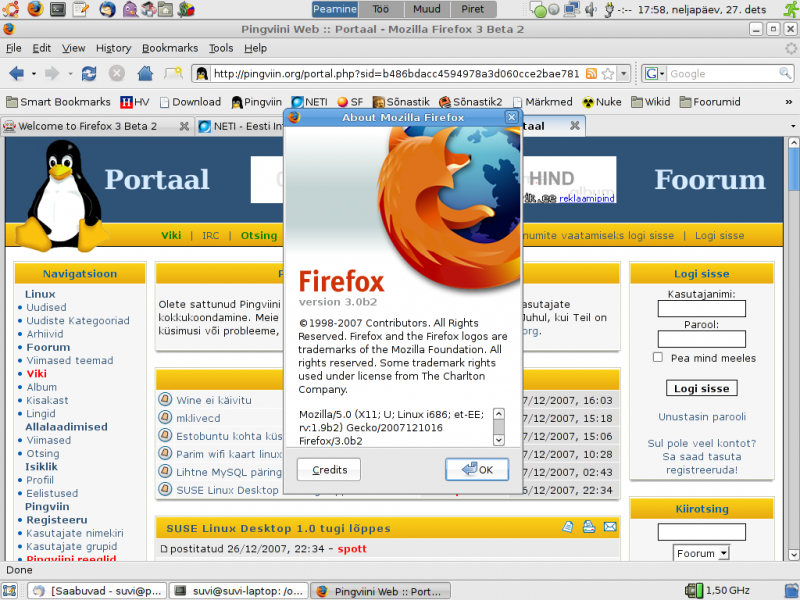This screenshot has height=600, width=800.
Task: Click the printer icon in SUSE article header
Action: pyautogui.click(x=589, y=527)
